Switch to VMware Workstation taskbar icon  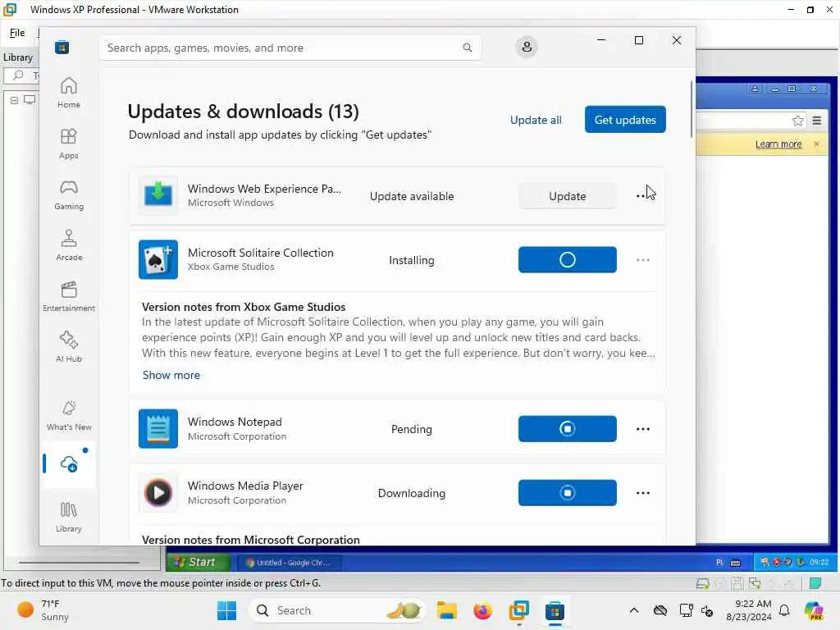coord(518,610)
